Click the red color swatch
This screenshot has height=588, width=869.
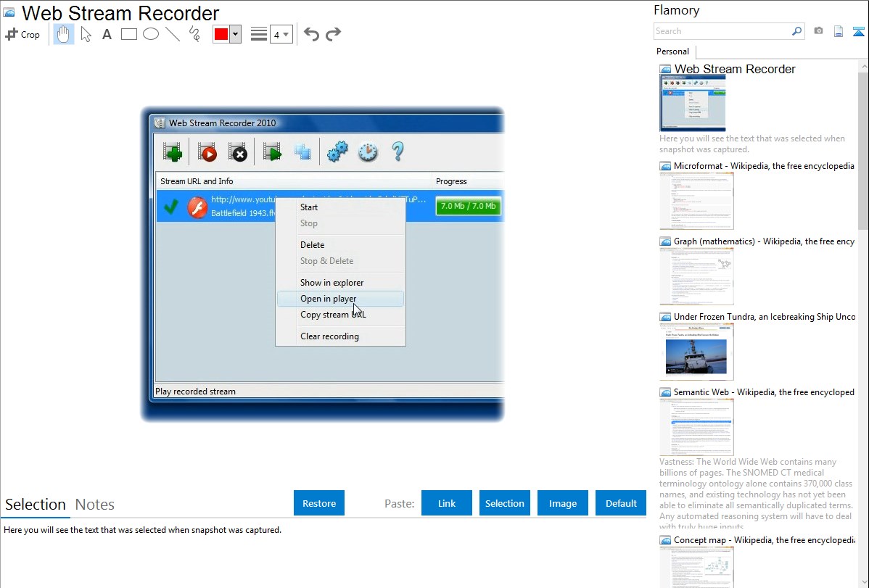(221, 34)
